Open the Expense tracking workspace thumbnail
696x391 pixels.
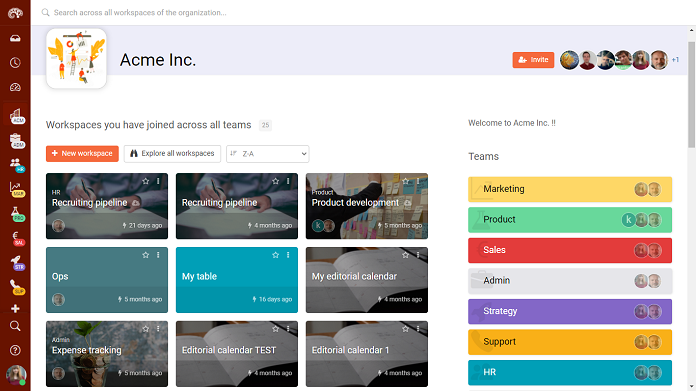point(107,354)
